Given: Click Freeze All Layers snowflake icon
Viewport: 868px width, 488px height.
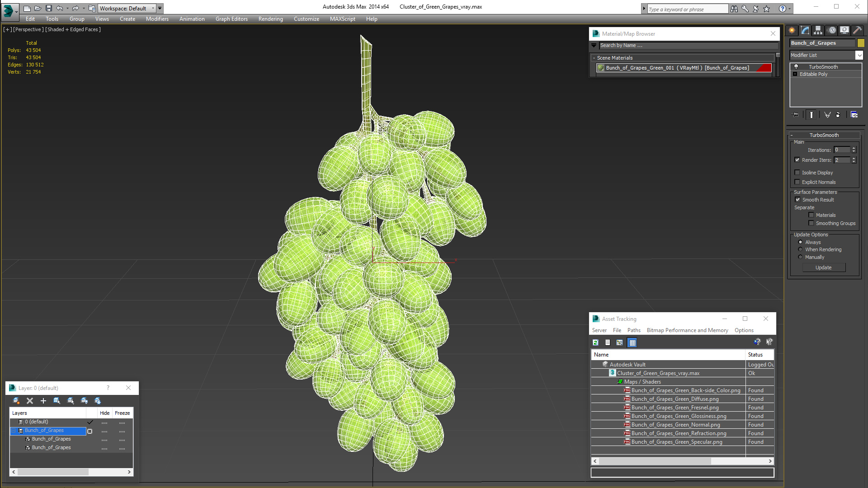Looking at the screenshot, I should [98, 401].
